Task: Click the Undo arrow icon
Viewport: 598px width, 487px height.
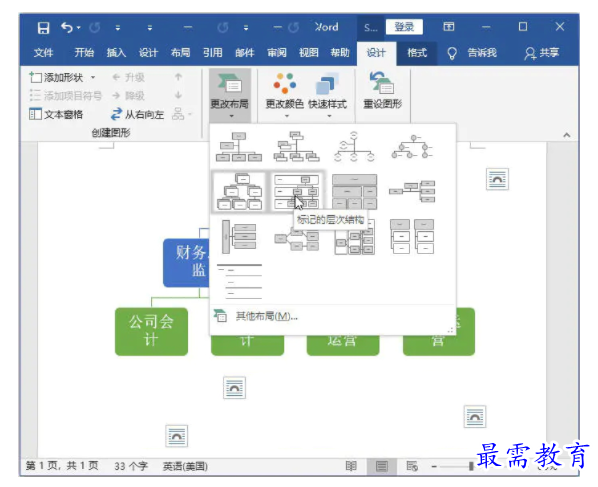Action: pyautogui.click(x=67, y=27)
